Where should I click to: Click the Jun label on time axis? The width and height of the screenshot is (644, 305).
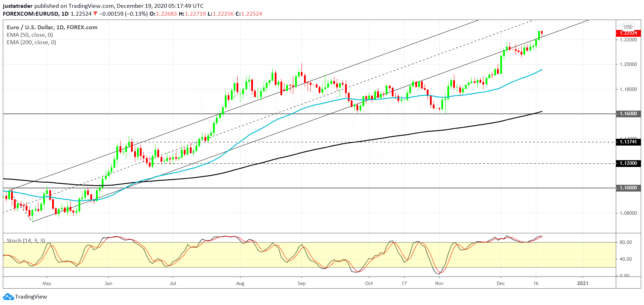point(108,284)
